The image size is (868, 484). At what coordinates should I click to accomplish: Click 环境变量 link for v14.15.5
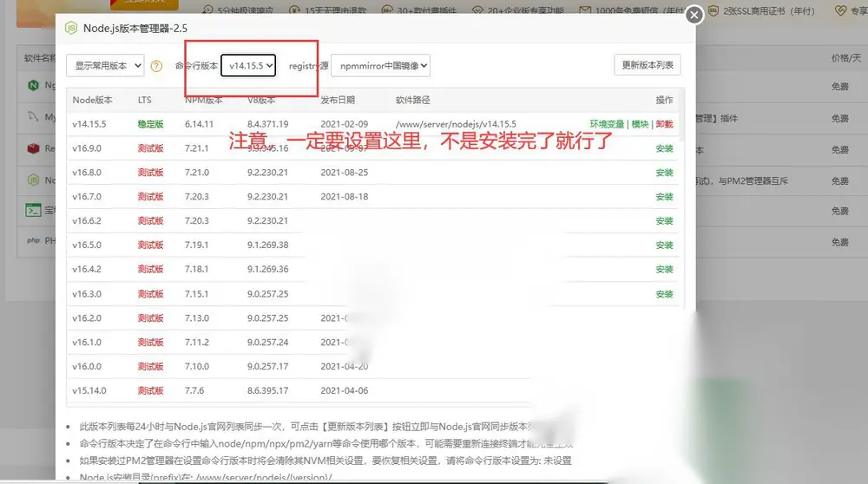[607, 124]
